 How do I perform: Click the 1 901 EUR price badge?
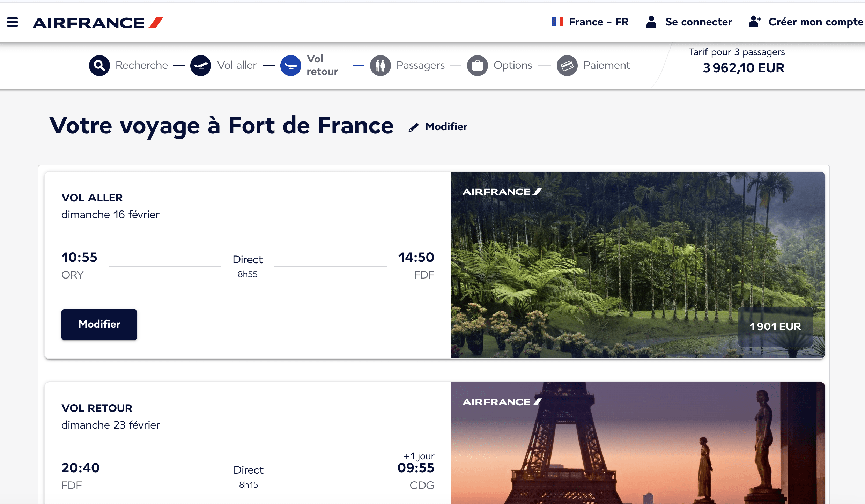click(775, 327)
